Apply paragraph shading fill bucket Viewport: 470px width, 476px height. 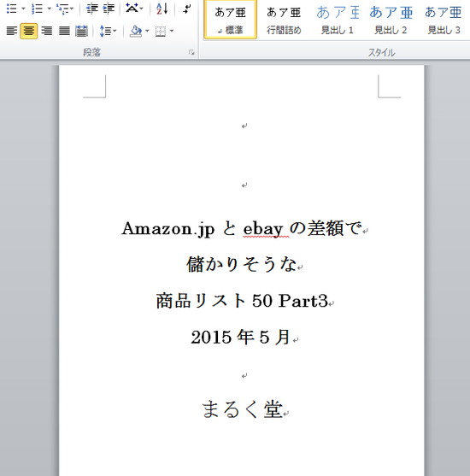tap(136, 31)
